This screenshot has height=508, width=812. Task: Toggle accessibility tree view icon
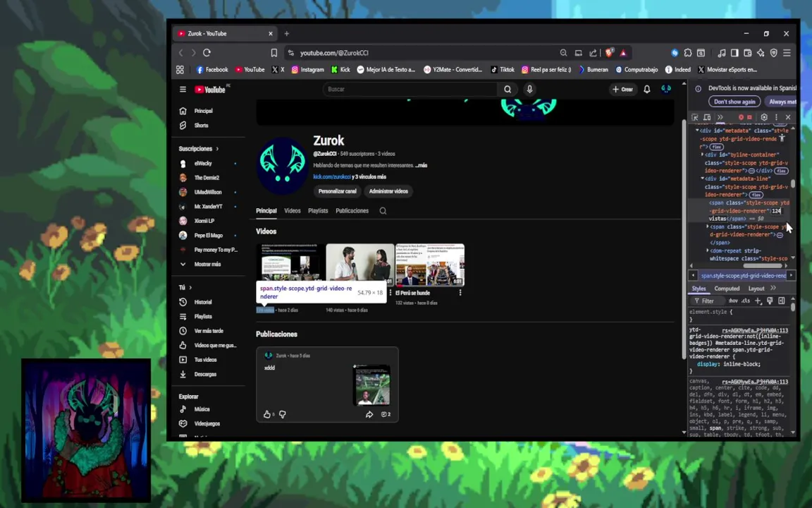[x=782, y=138]
